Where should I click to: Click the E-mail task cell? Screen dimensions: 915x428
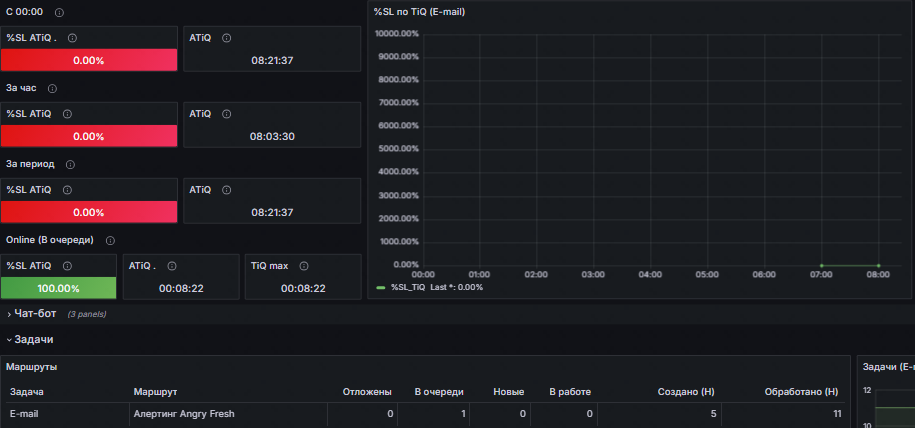click(x=26, y=413)
